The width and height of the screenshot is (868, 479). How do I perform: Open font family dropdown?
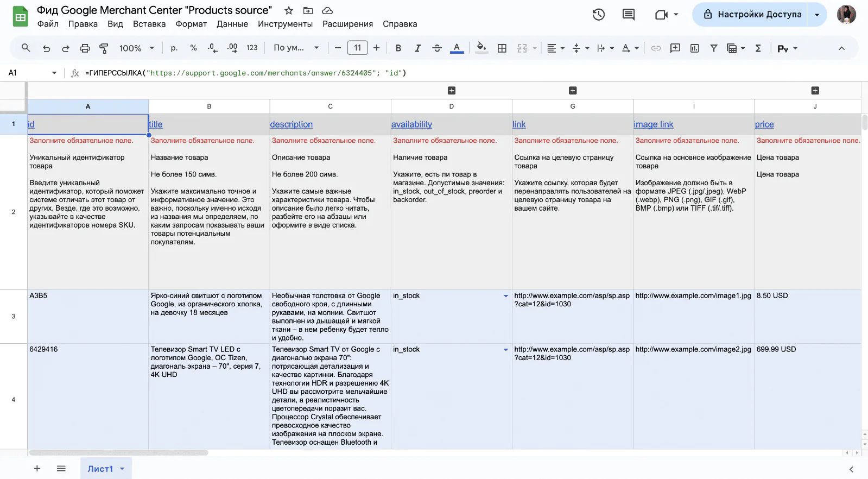click(x=296, y=48)
